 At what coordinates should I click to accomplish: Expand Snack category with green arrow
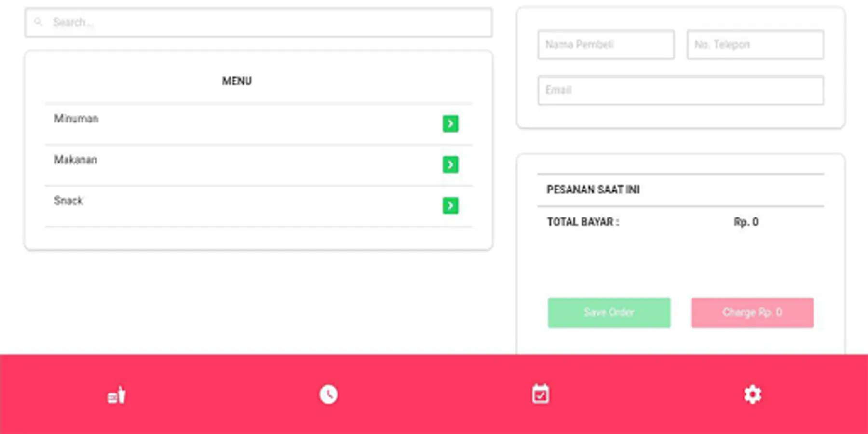click(450, 205)
